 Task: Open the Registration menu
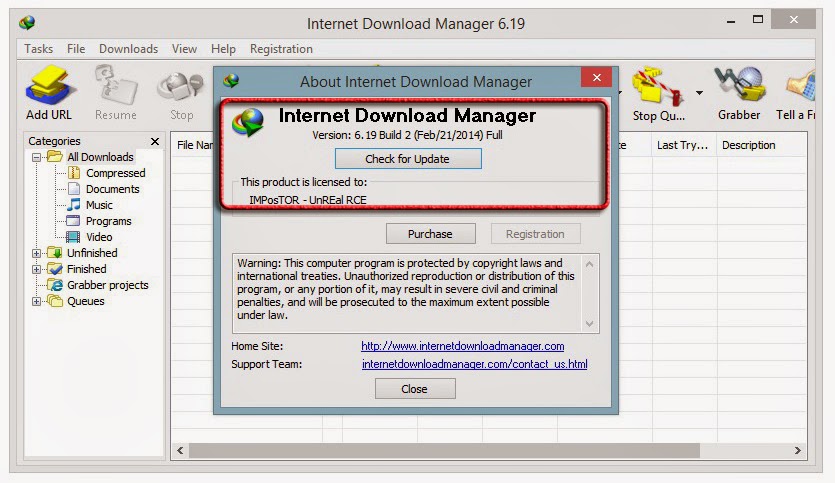[x=281, y=49]
